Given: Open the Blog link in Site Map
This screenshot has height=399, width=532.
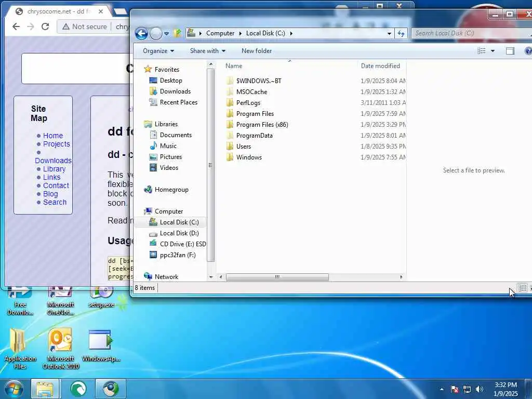Looking at the screenshot, I should [50, 194].
